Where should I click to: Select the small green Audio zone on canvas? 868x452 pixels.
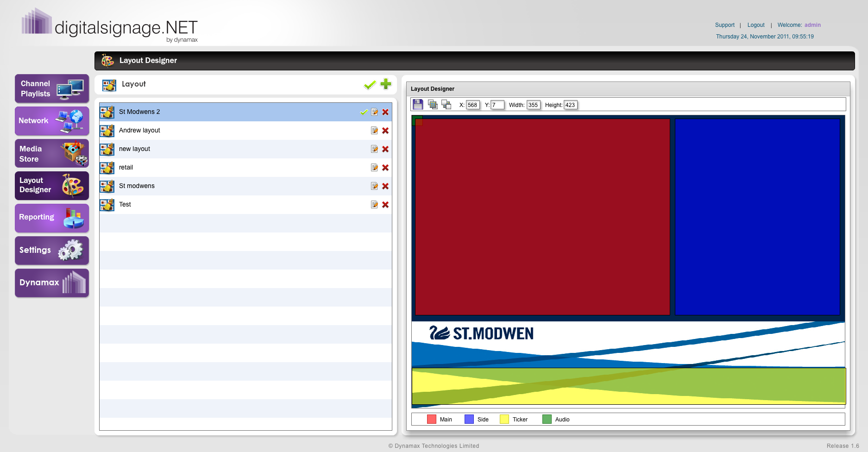click(417, 120)
